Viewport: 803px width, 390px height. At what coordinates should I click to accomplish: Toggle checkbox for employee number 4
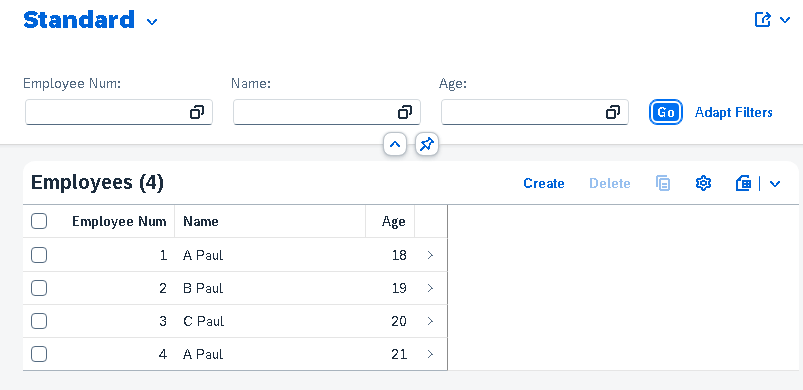[39, 354]
